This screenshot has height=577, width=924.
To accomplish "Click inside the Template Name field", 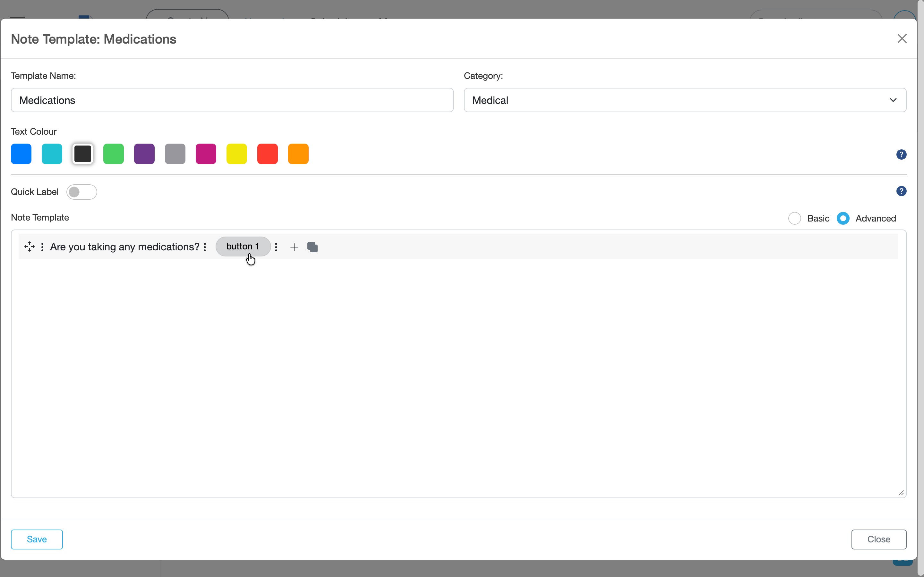I will [x=232, y=100].
